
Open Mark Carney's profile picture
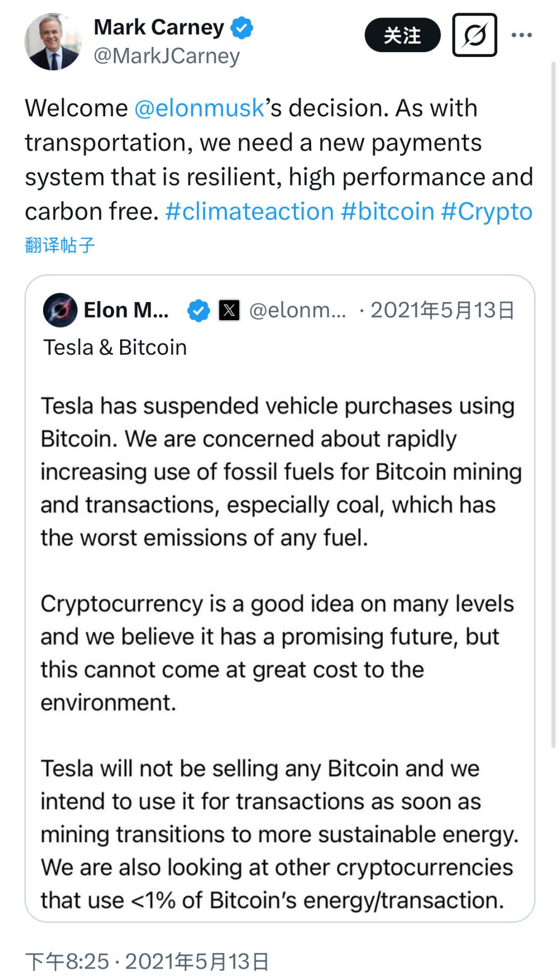click(x=53, y=42)
